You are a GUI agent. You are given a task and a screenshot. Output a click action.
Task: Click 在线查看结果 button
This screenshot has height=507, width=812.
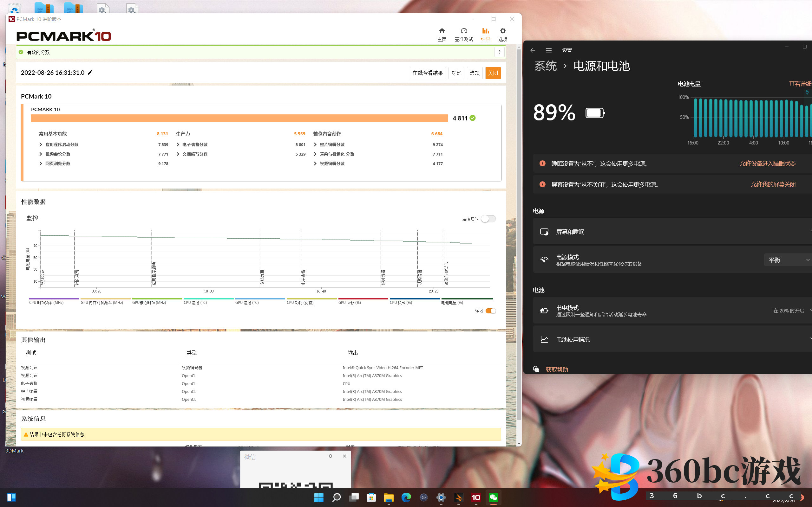click(427, 73)
